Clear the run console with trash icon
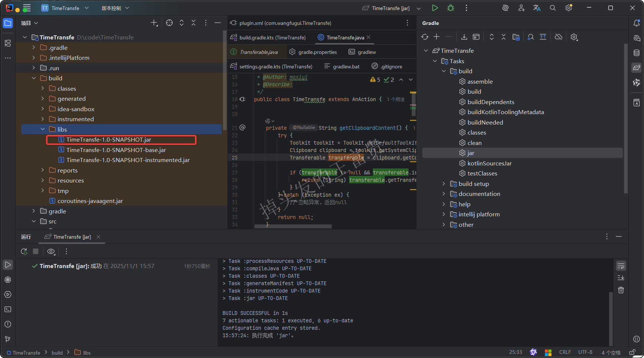The height and width of the screenshot is (358, 644). 621,290
